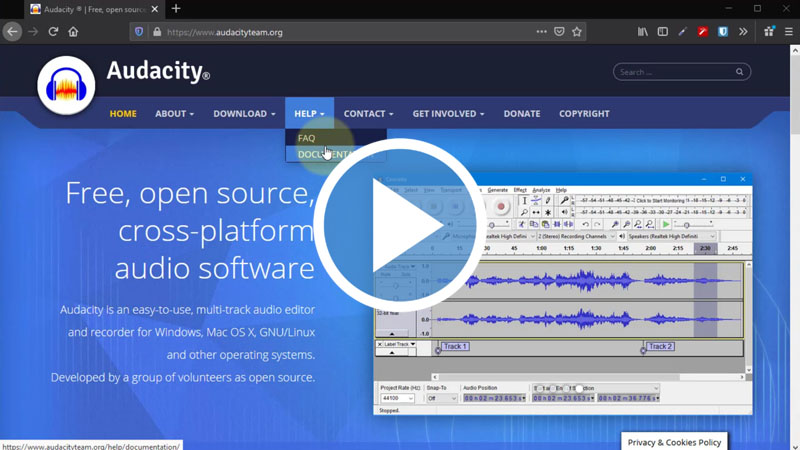This screenshot has width=800, height=450.
Task: Click in the website Search field
Action: 675,72
